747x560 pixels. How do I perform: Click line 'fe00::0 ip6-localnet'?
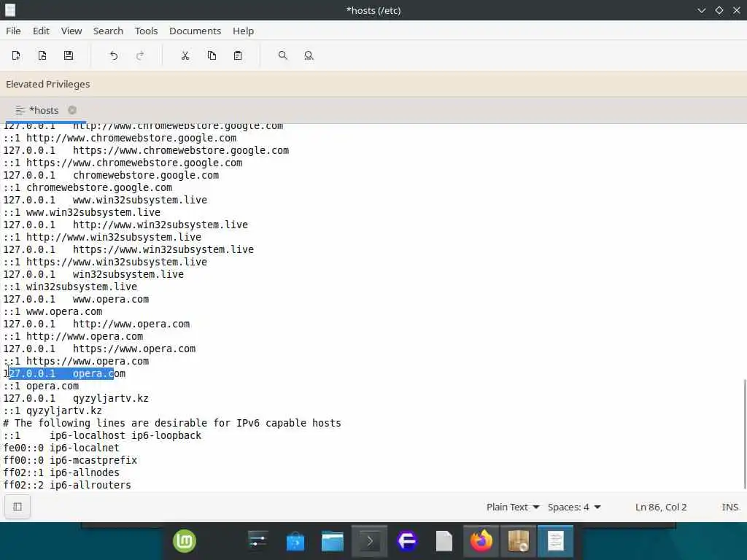[x=61, y=448]
